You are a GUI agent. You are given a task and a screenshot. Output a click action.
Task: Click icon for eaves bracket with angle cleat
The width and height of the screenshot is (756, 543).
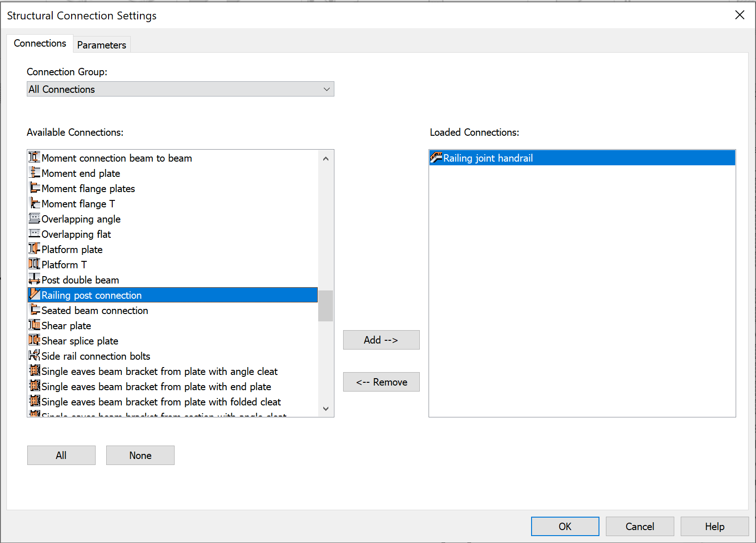(35, 371)
